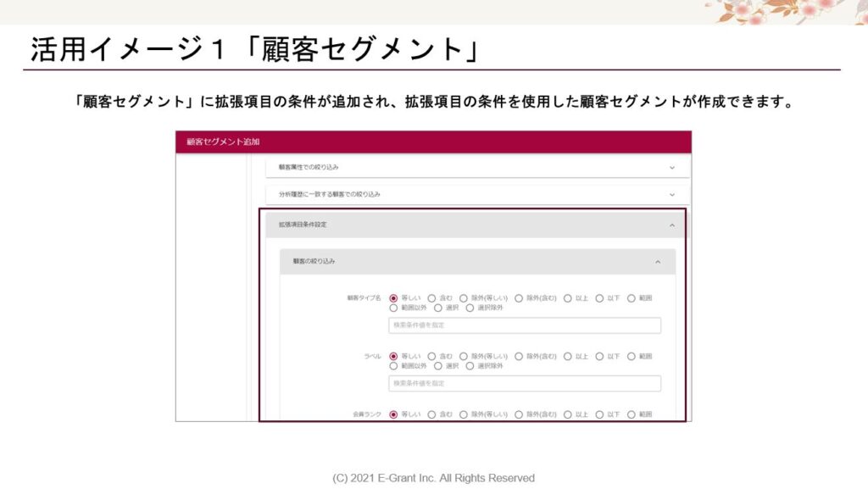The height and width of the screenshot is (489, 868).
Task: Expand the 分析履歴に一致する顧客での絞り込み panel chevron
Action: pyautogui.click(x=672, y=195)
